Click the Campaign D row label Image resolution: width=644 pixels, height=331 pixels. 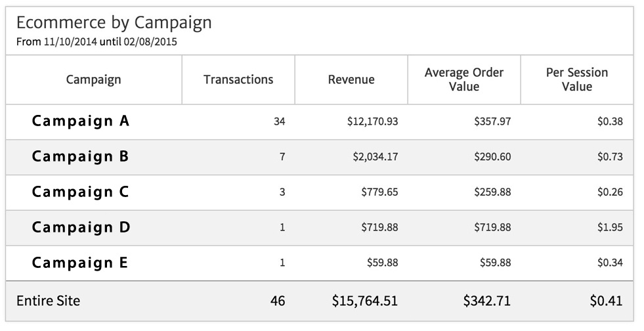pos(81,227)
